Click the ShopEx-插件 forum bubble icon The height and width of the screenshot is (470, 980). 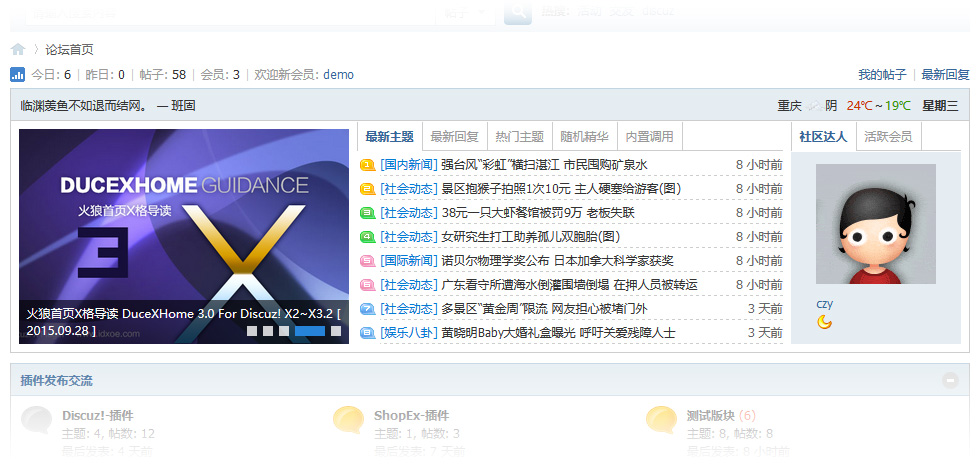(x=348, y=419)
